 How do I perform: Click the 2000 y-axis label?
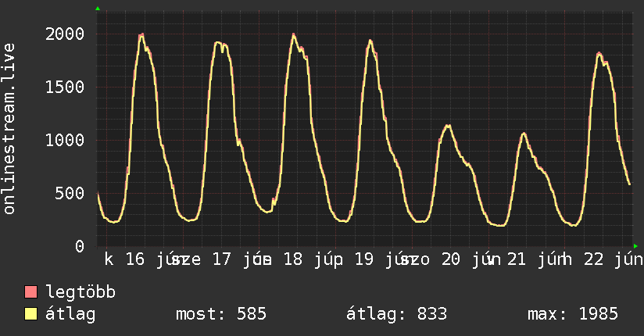pyautogui.click(x=65, y=34)
